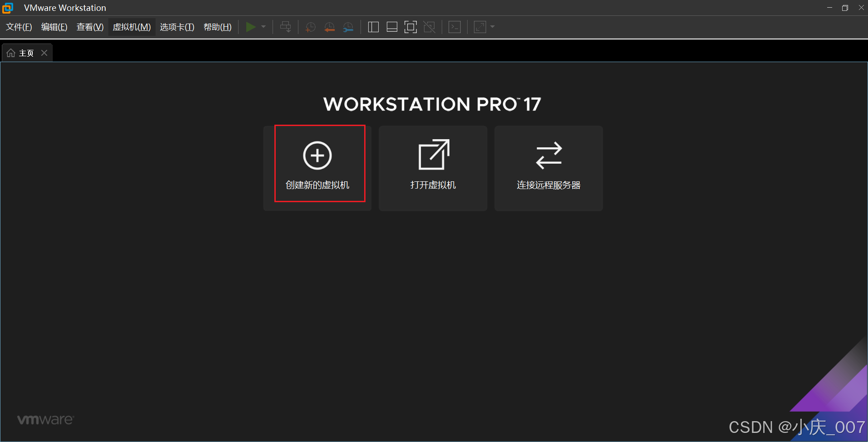This screenshot has width=868, height=442.
Task: Close the VMware Workstation window
Action: pyautogui.click(x=861, y=8)
